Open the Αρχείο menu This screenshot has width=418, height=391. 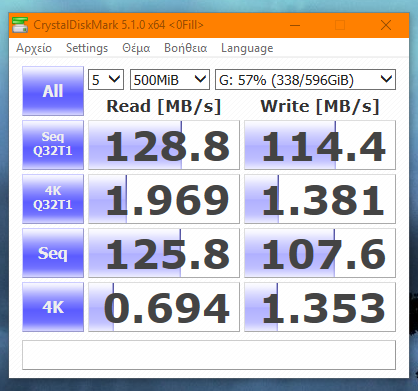(34, 48)
